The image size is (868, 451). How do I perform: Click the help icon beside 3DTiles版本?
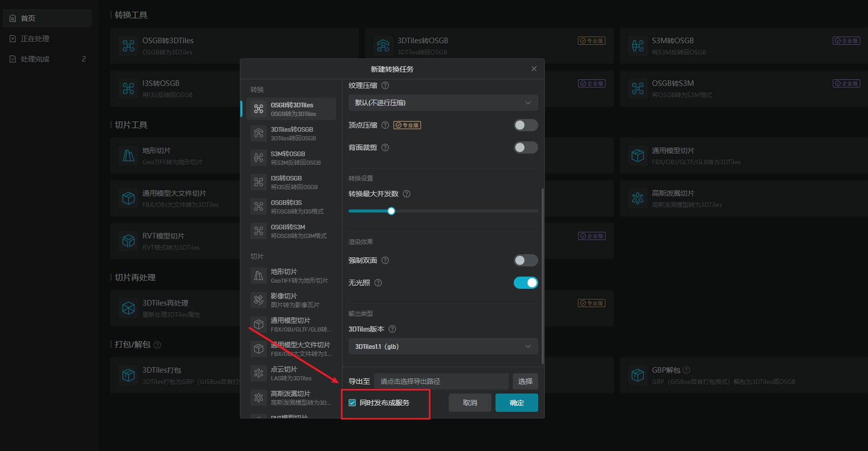coord(392,329)
